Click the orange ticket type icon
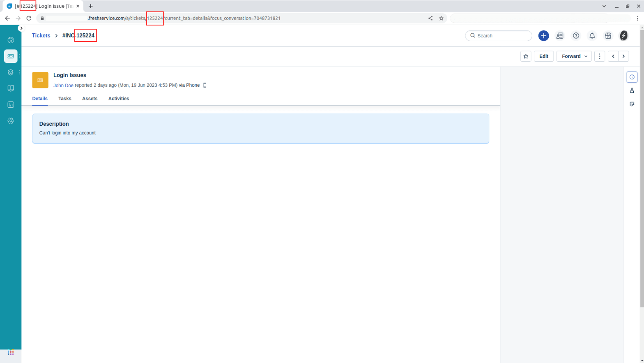This screenshot has height=363, width=644. pyautogui.click(x=40, y=80)
